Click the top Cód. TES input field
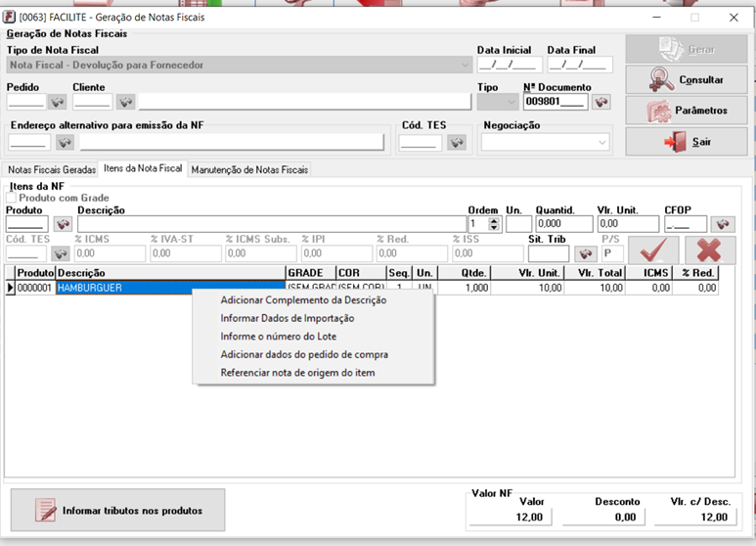The height and width of the screenshot is (546, 756). point(421,142)
